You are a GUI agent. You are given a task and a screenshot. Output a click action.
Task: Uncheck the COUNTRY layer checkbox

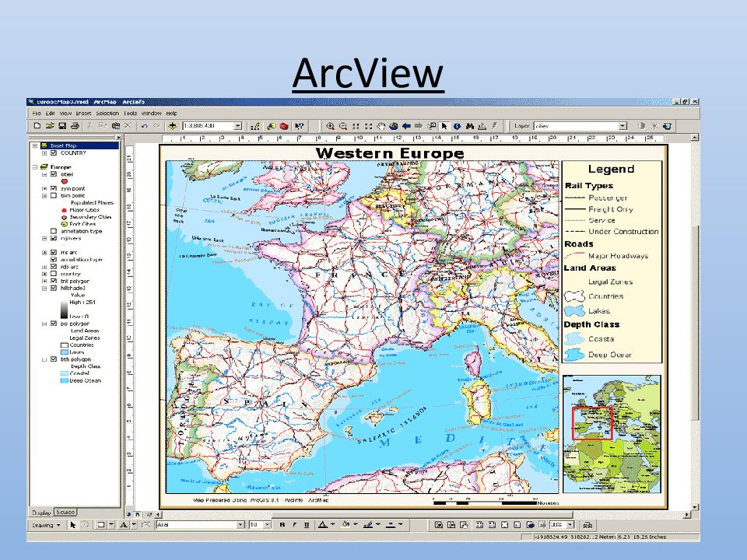coord(54,153)
